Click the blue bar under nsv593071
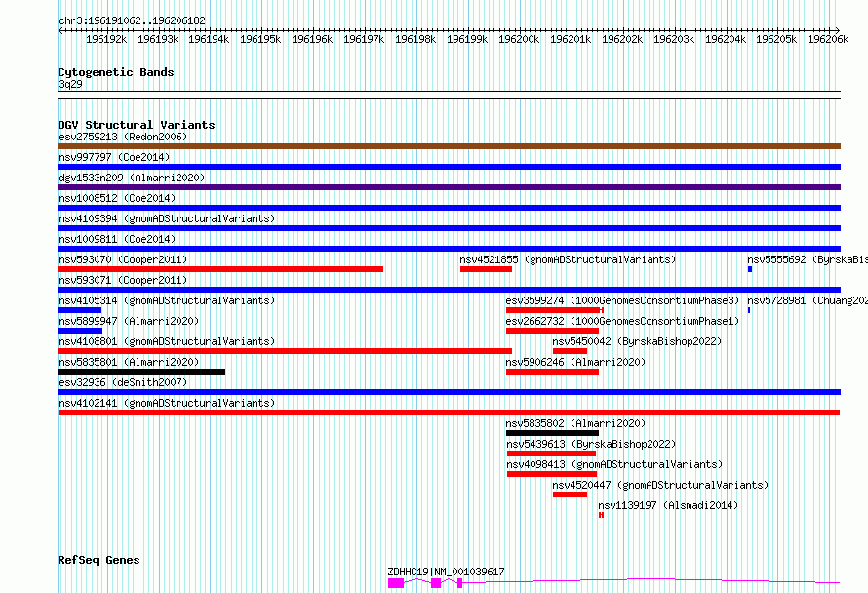This screenshot has height=593, width=868. (x=449, y=290)
